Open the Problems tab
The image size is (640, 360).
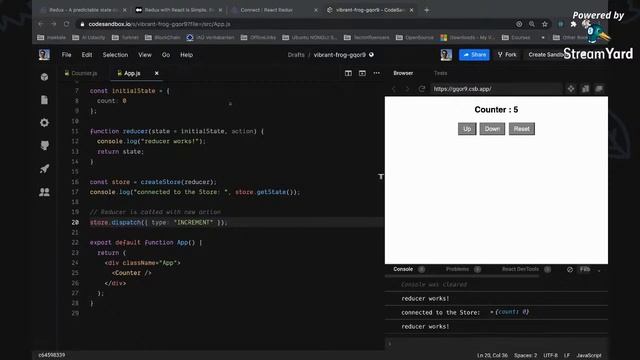[458, 269]
